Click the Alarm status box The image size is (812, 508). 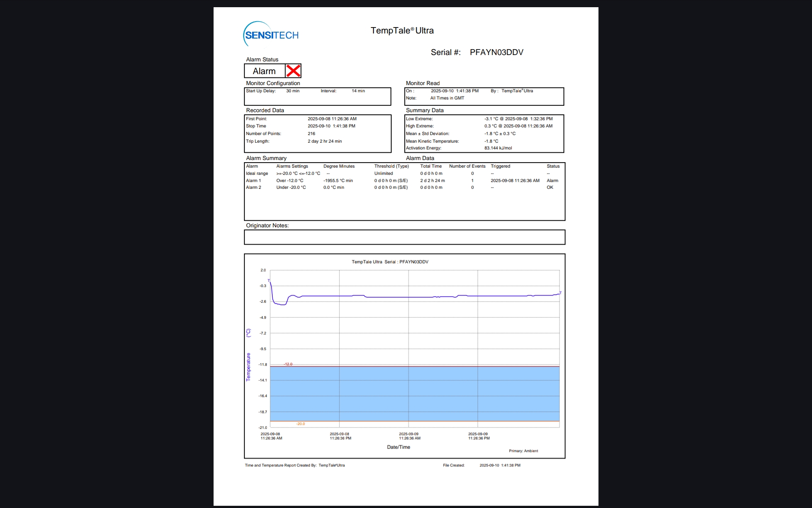(264, 71)
